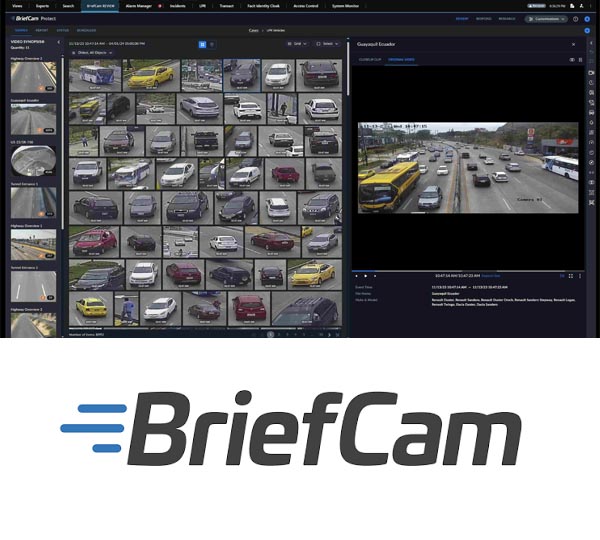Open the Grid layout dropdown
Image resolution: width=600 pixels, height=540 pixels.
(x=297, y=44)
